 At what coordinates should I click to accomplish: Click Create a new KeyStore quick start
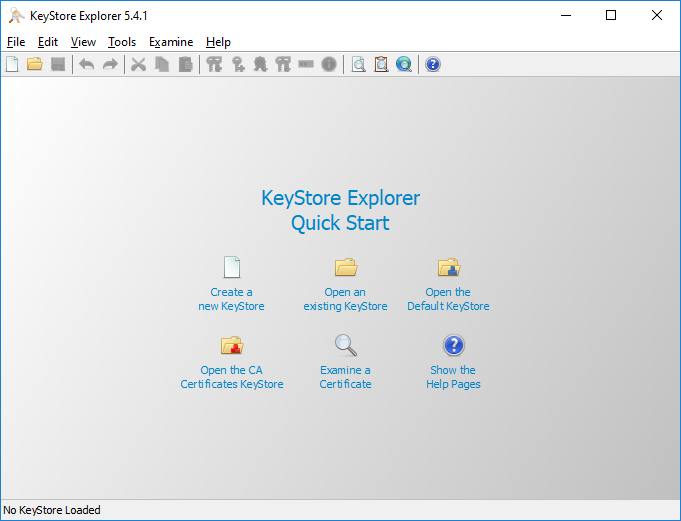[231, 284]
